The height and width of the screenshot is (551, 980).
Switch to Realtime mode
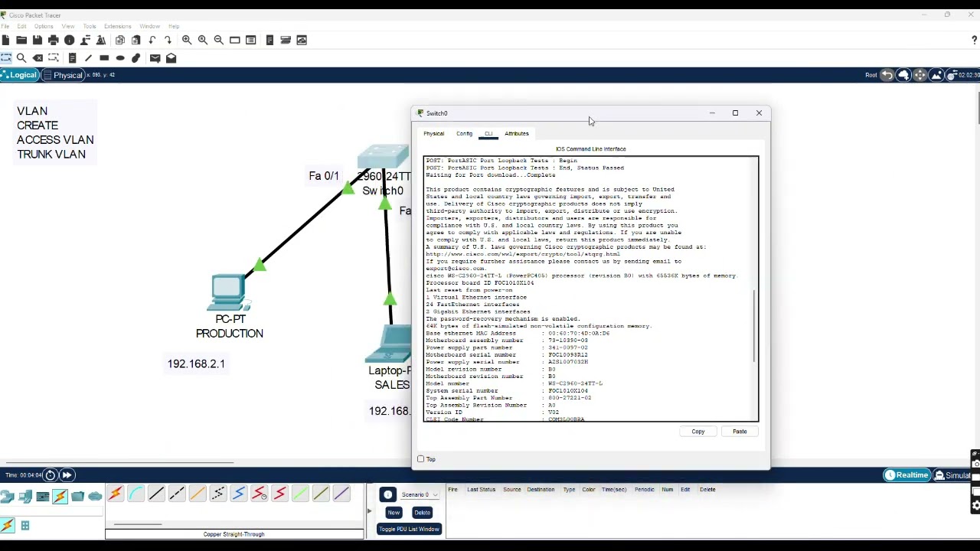point(906,475)
